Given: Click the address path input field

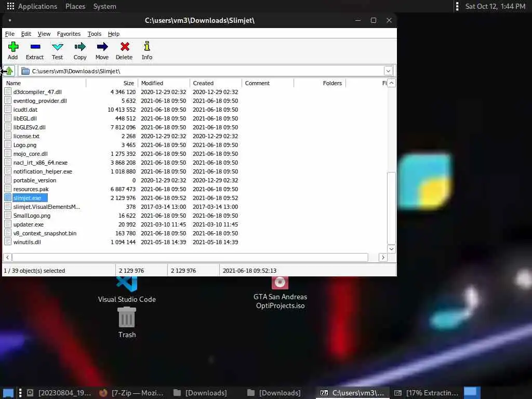Looking at the screenshot, I should coord(207,71).
